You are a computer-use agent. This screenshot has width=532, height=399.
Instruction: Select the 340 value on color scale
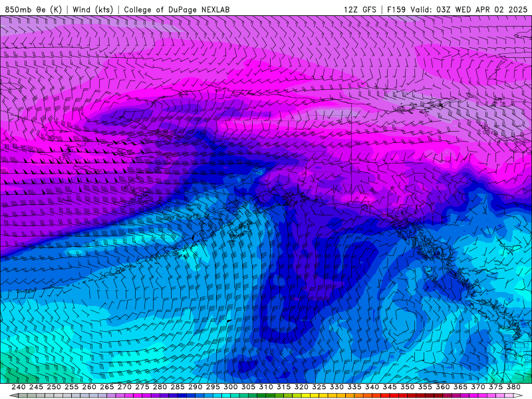click(x=372, y=387)
